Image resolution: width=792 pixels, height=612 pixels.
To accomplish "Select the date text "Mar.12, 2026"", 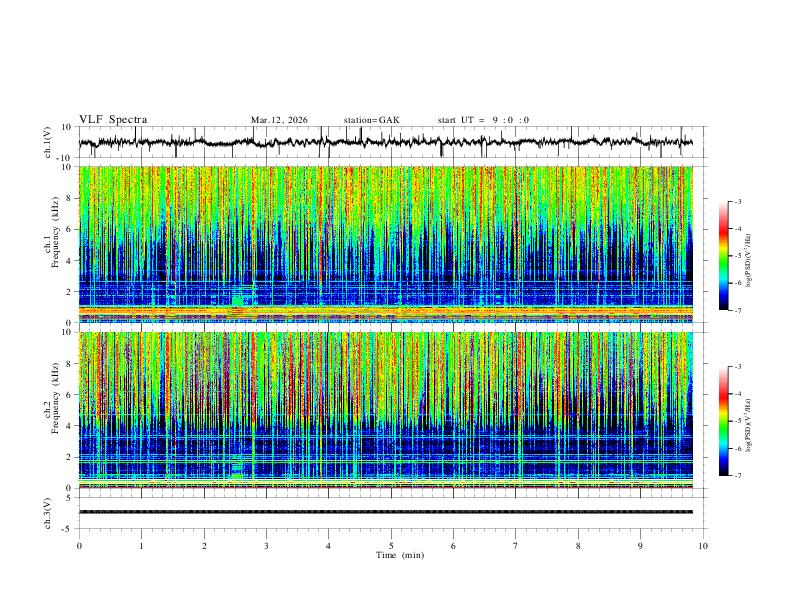I will [279, 120].
